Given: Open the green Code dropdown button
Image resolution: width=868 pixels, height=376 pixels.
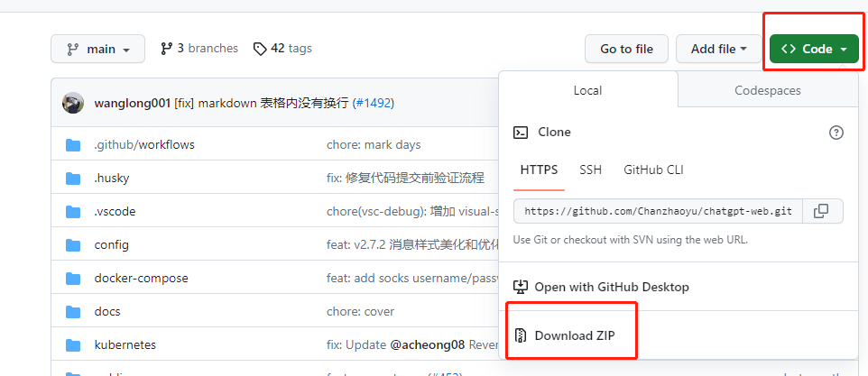Looking at the screenshot, I should coord(814,50).
